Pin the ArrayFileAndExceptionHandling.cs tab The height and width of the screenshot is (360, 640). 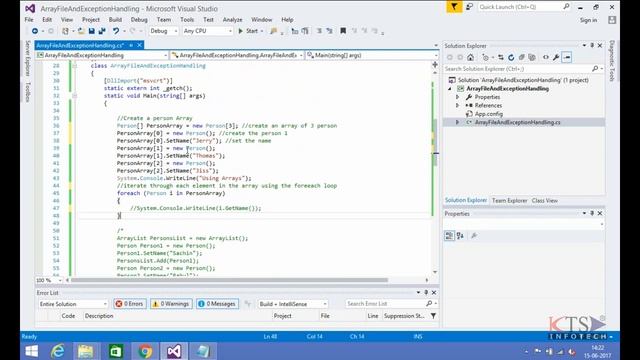coord(131,45)
